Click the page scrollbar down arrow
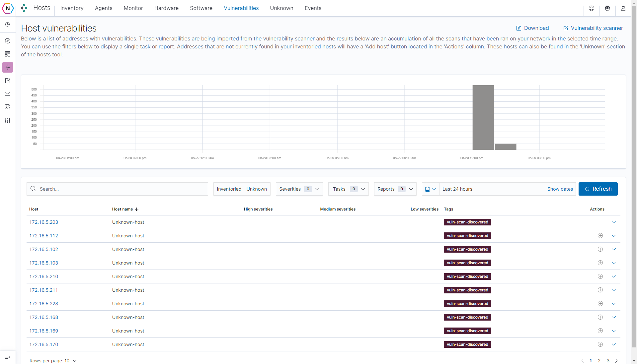 pyautogui.click(x=634, y=361)
